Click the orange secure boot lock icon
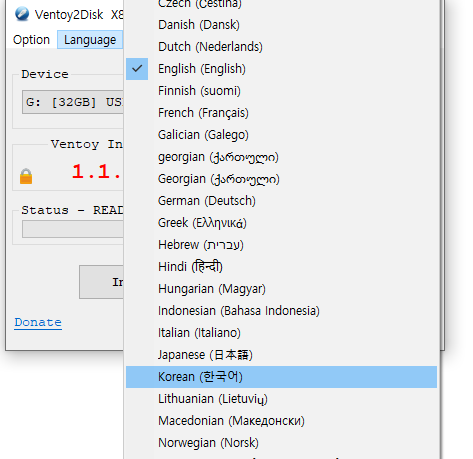Image resolution: width=473 pixels, height=459 pixels. 26,176
